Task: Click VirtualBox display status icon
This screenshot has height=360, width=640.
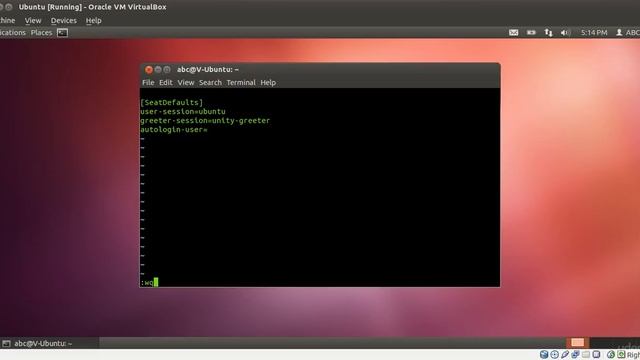Action: (x=596, y=354)
